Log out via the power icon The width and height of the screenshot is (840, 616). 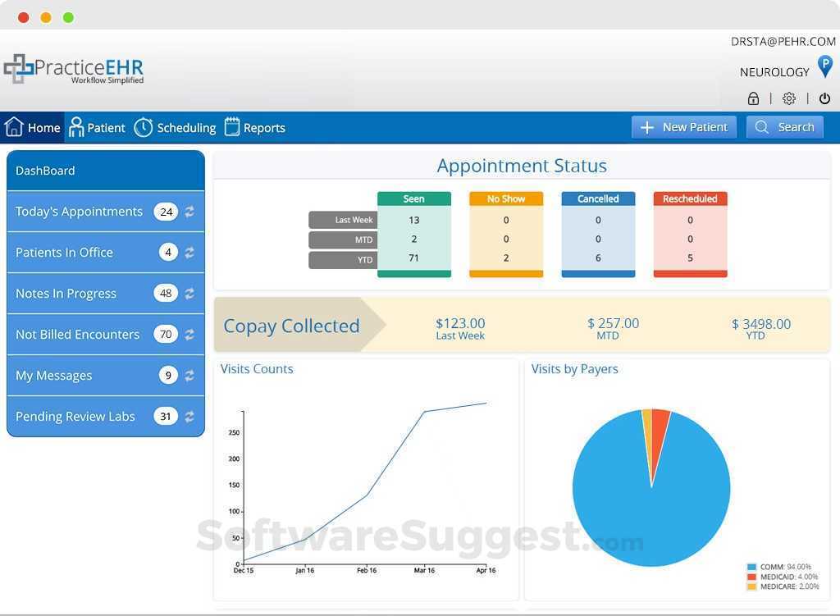click(x=824, y=98)
